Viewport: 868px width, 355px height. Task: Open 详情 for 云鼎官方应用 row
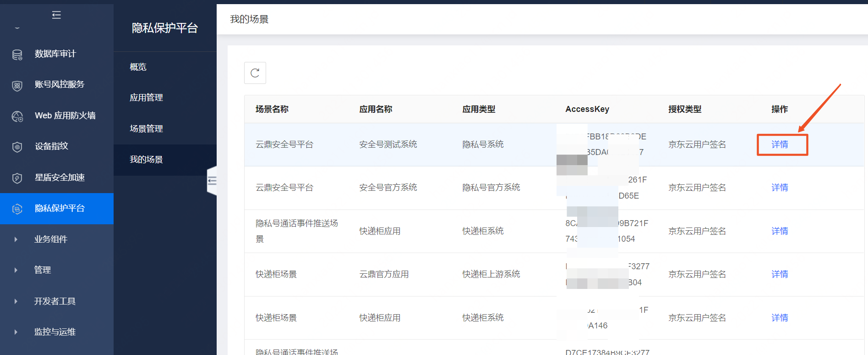pyautogui.click(x=780, y=274)
